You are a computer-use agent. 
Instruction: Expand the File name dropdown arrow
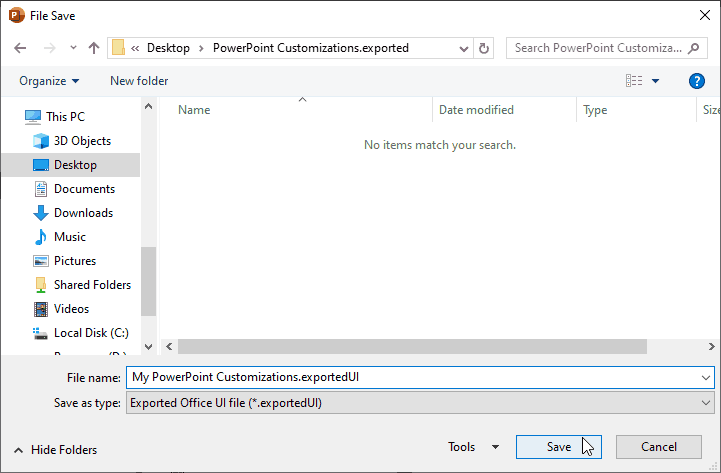706,378
